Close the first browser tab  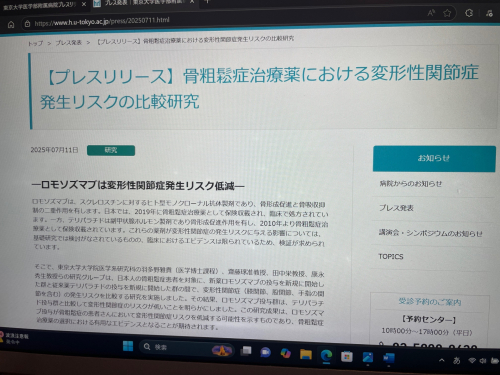pyautogui.click(x=84, y=4)
